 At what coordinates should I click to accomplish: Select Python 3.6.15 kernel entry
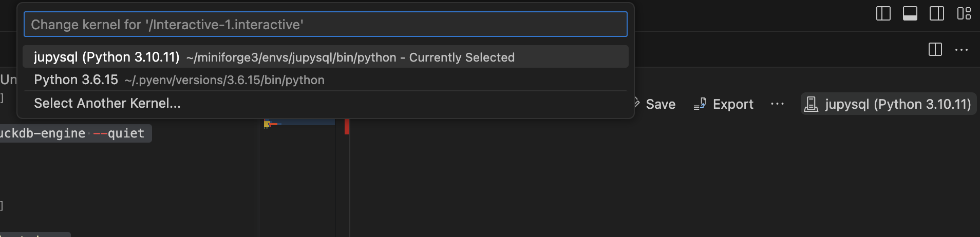[76, 80]
